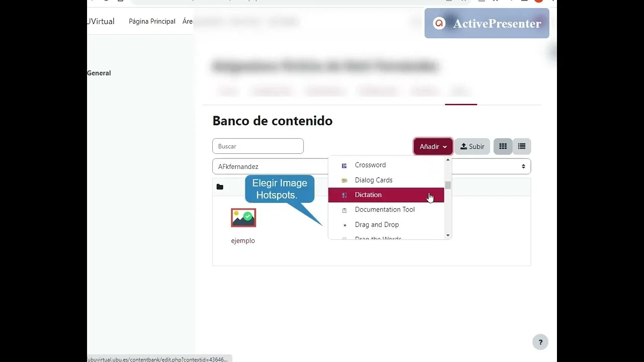Image resolution: width=644 pixels, height=362 pixels.
Task: Open the AFkfernandez context selector
Action: [x=271, y=166]
